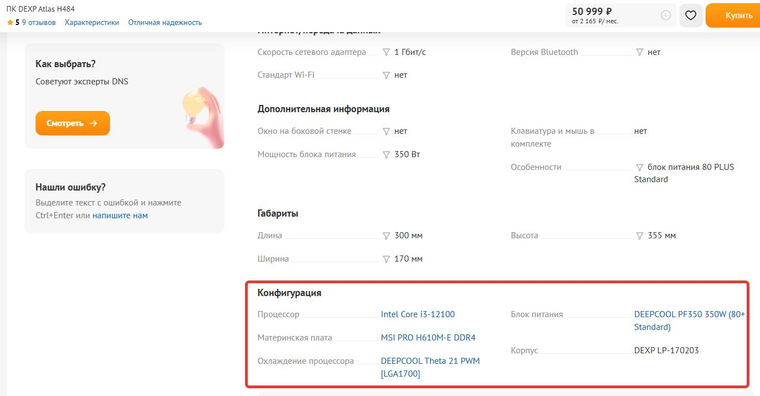Open the Intel Core i3-12100 processor link
Viewport: 760px width, 396px height.
click(x=418, y=314)
